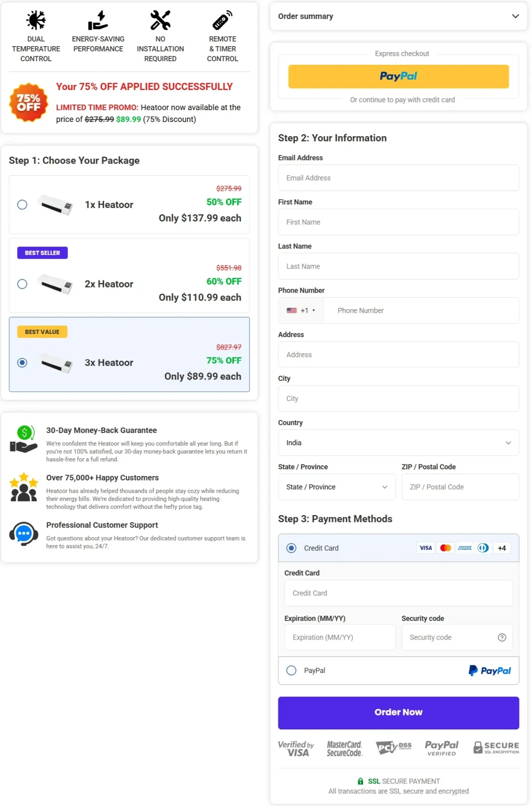Click the Visa card icon

[x=426, y=548]
